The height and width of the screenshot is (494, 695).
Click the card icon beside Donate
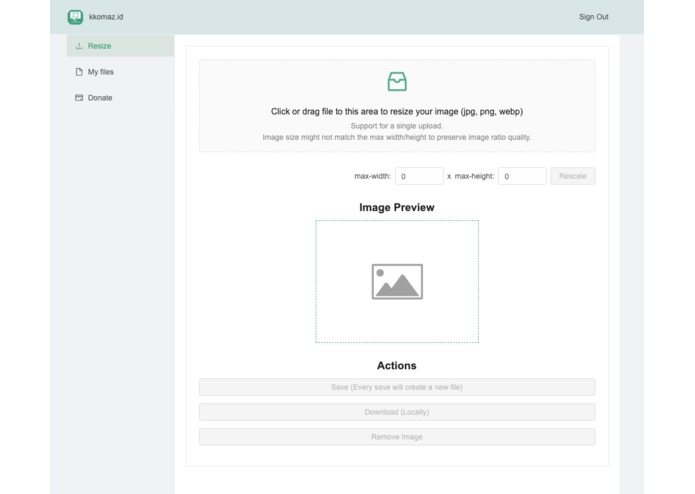coord(79,98)
